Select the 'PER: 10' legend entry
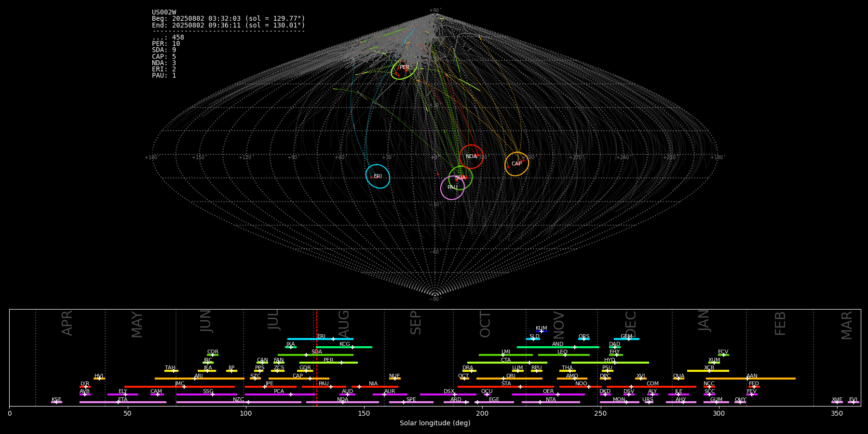 click(166, 43)
